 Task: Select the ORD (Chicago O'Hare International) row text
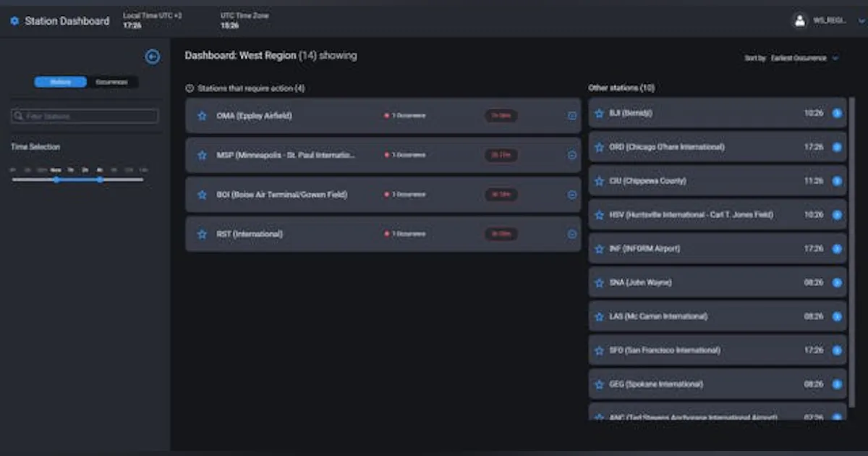tap(667, 147)
